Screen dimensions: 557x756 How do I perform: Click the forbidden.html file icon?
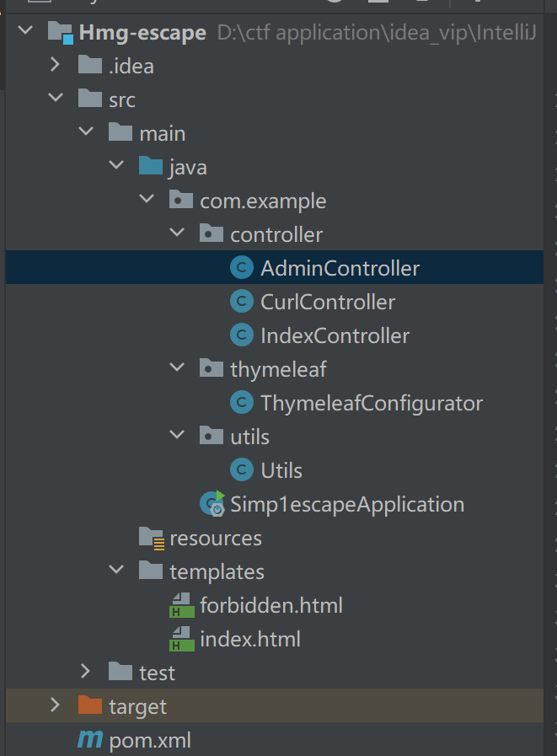pyautogui.click(x=180, y=605)
